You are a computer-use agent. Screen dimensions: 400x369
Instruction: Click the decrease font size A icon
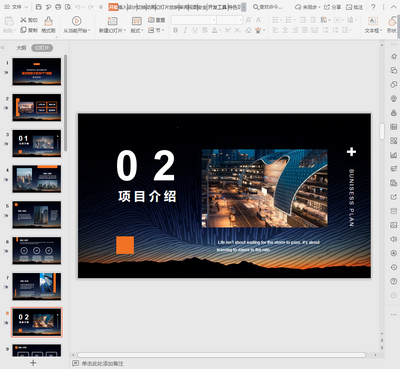259,20
